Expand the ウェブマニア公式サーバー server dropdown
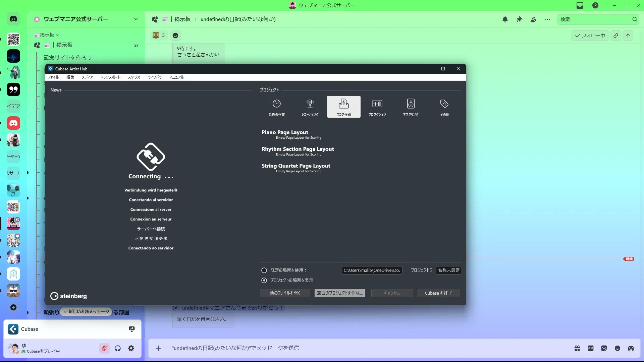The height and width of the screenshot is (362, 644). (136, 19)
